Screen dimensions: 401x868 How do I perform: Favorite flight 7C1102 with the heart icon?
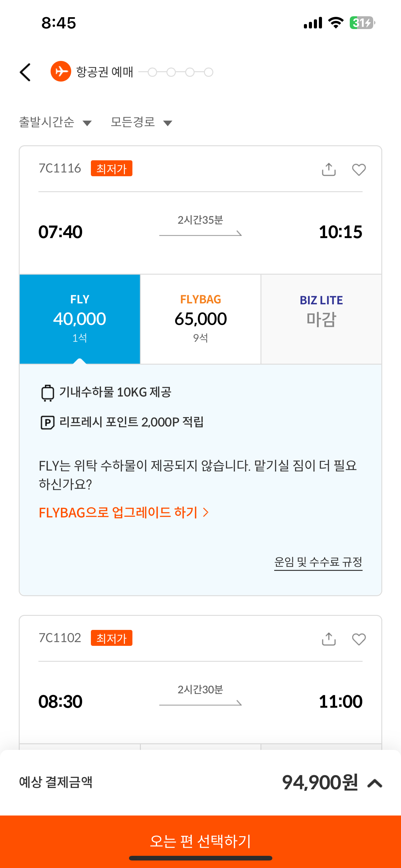click(x=359, y=639)
